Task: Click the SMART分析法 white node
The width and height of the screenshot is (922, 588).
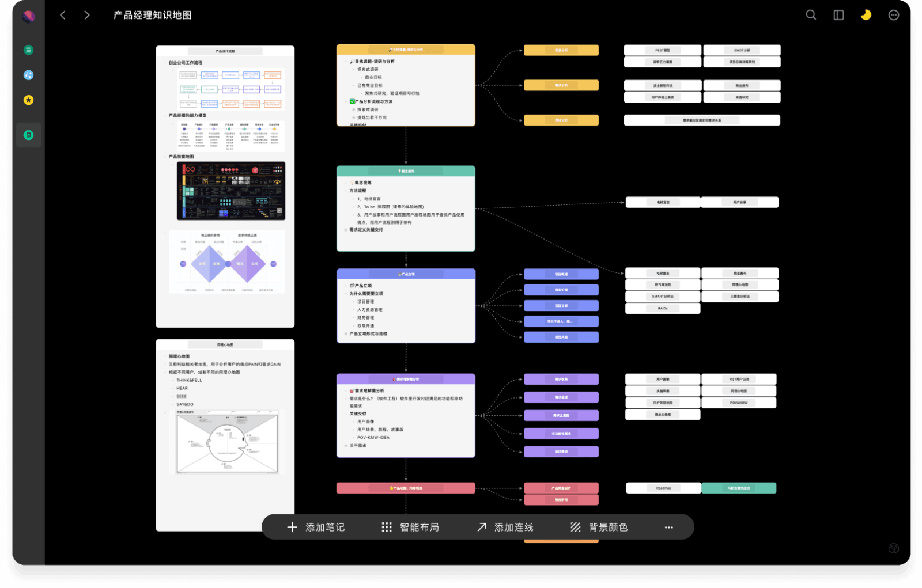Action: 663,297
